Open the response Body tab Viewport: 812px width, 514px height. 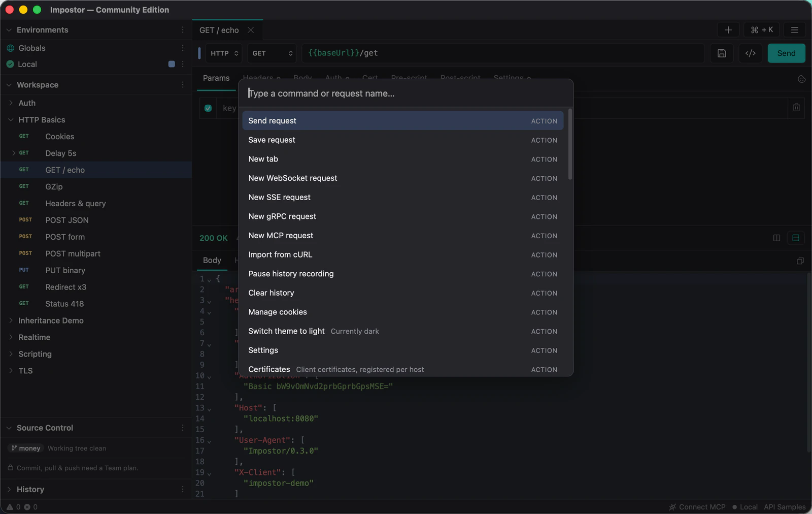coord(212,260)
